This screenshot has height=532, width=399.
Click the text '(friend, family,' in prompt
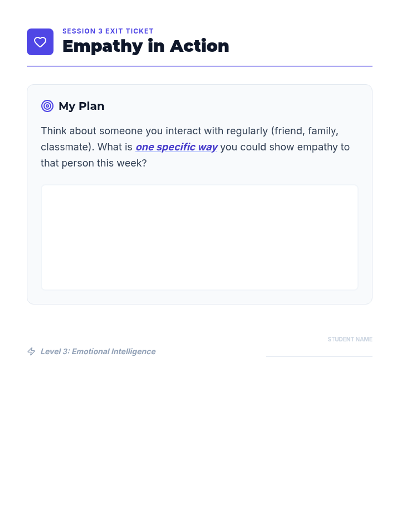click(x=305, y=131)
